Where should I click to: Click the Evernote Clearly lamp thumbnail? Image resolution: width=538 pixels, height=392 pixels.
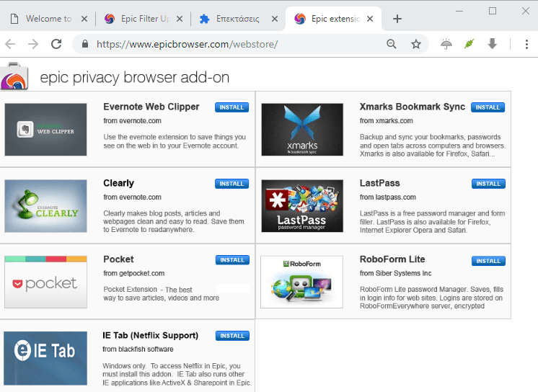pyautogui.click(x=45, y=206)
